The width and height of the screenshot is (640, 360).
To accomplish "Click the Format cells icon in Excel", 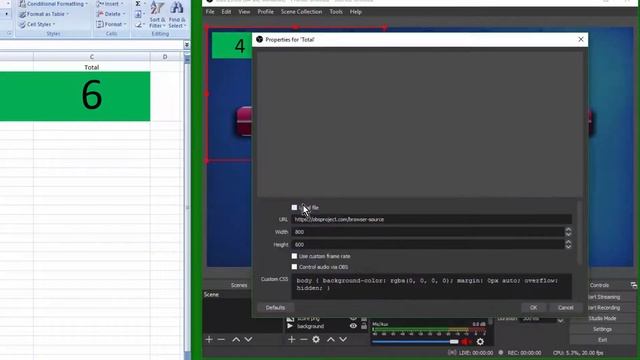I will coord(100,24).
